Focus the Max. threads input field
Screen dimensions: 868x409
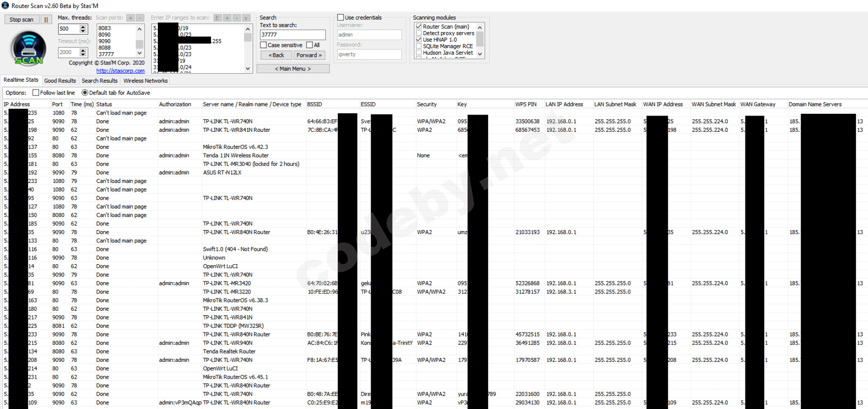(x=69, y=29)
